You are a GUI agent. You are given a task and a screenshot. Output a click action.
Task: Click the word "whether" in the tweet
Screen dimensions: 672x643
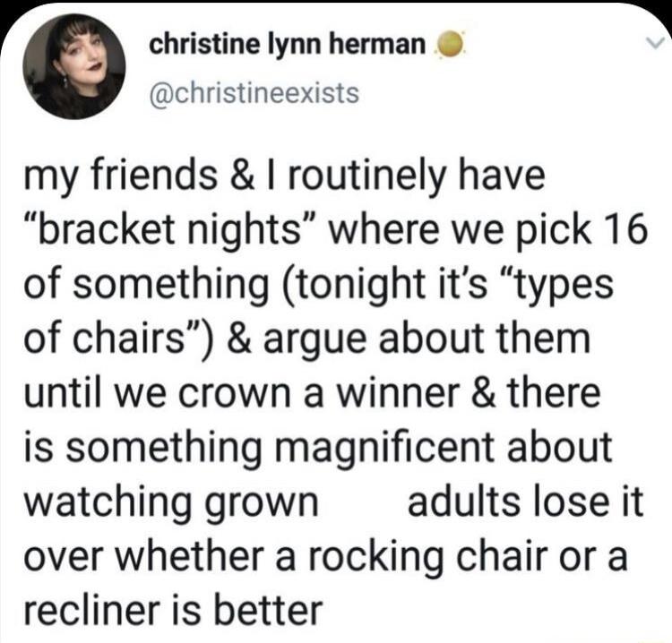(x=194, y=556)
